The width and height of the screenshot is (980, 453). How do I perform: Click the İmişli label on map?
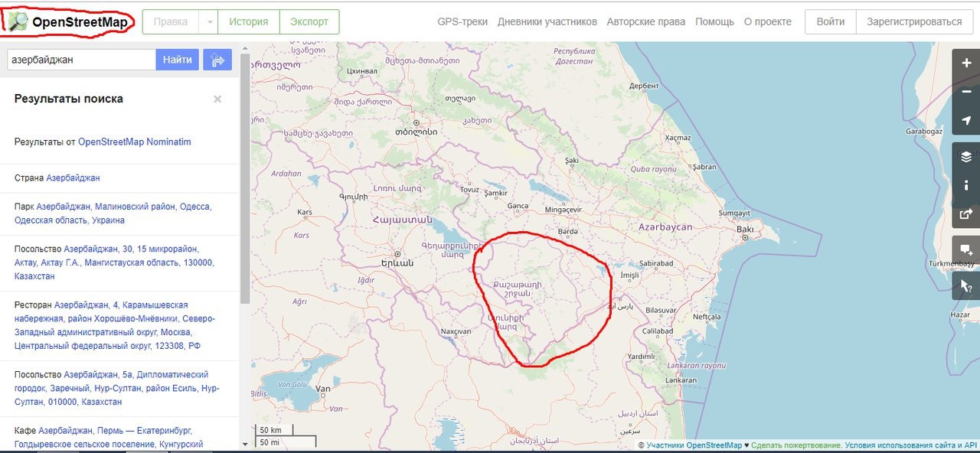629,275
